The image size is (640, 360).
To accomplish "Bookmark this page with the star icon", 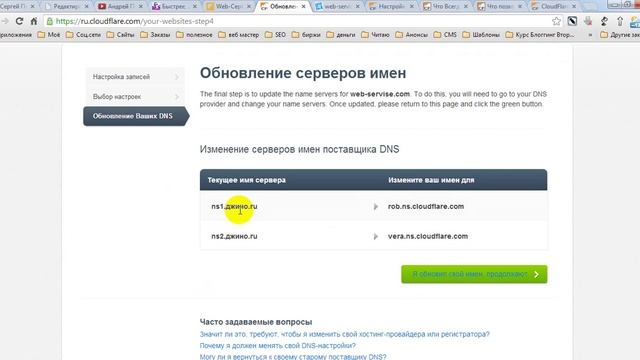I will tap(556, 21).
